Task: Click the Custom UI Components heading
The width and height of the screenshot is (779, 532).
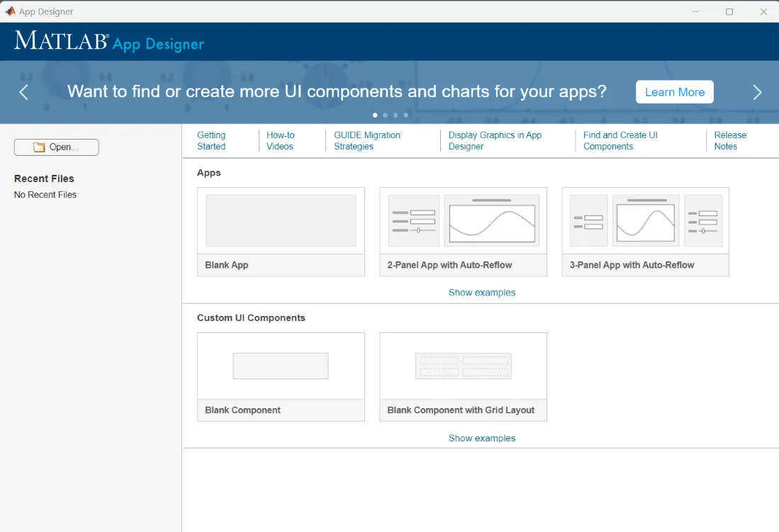Action: coord(251,318)
